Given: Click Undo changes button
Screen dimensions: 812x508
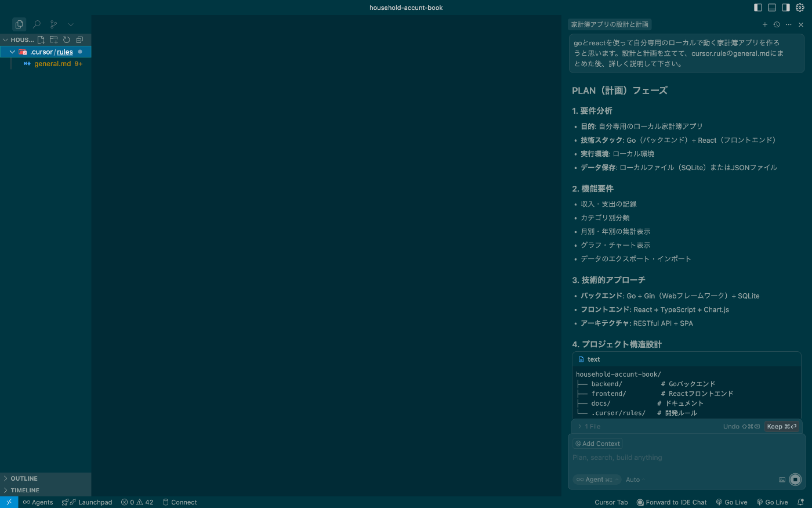Looking at the screenshot, I should coord(741,427).
